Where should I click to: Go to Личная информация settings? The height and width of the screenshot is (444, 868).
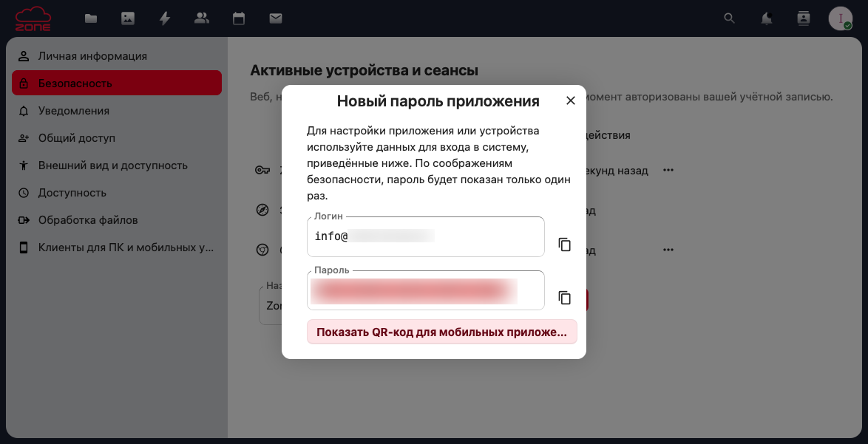point(92,56)
